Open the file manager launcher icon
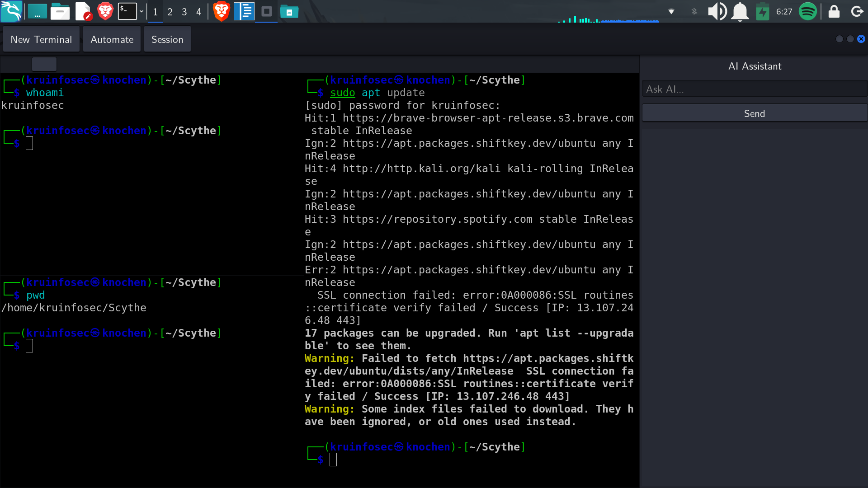 coord(60,11)
